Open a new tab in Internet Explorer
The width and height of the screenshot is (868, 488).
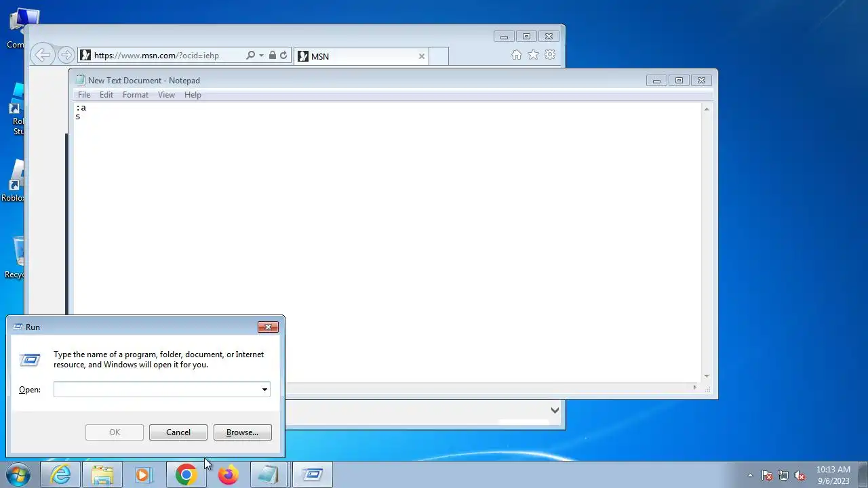coord(439,56)
